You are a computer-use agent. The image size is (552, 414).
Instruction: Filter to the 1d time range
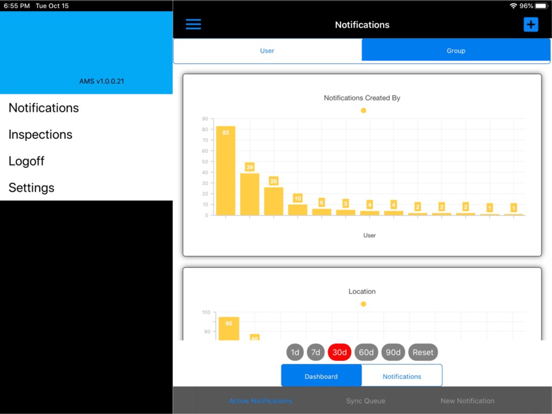[295, 352]
